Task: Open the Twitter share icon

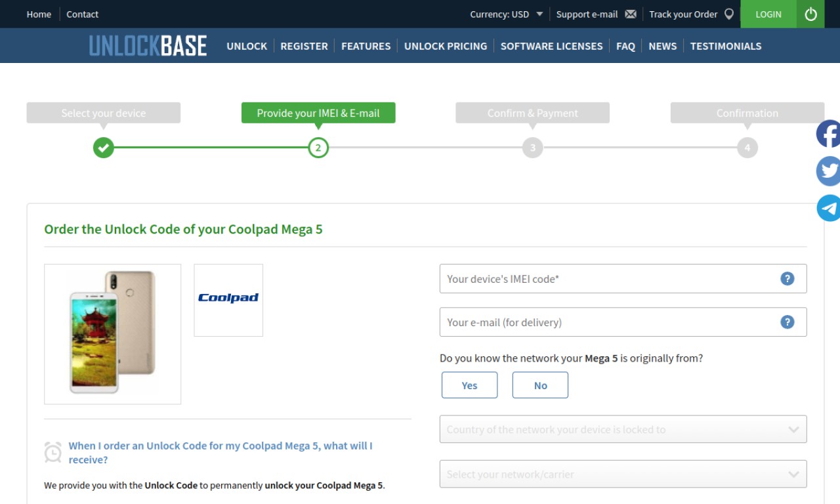Action: point(828,171)
